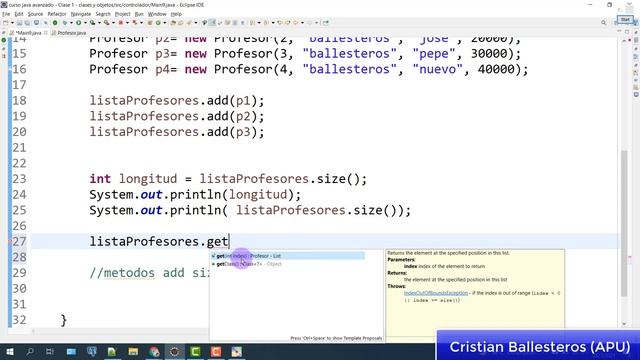The width and height of the screenshot is (640, 360).
Task: Click the Back navigation arrow in toolbar
Action: point(296,23)
